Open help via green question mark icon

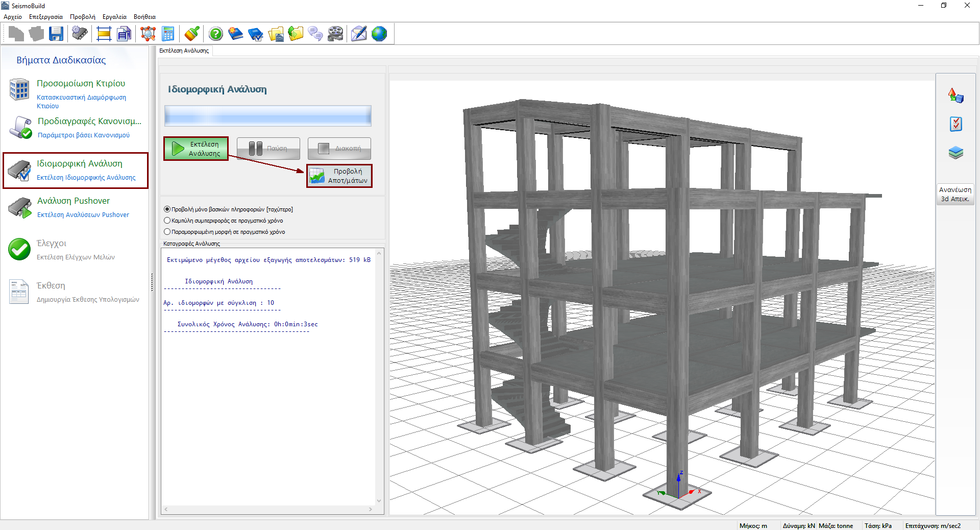(x=216, y=34)
